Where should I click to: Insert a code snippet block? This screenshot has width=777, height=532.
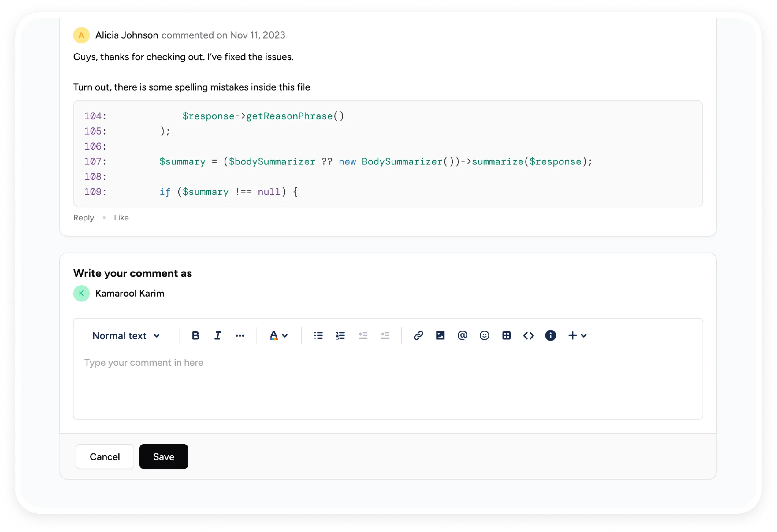pyautogui.click(x=528, y=335)
